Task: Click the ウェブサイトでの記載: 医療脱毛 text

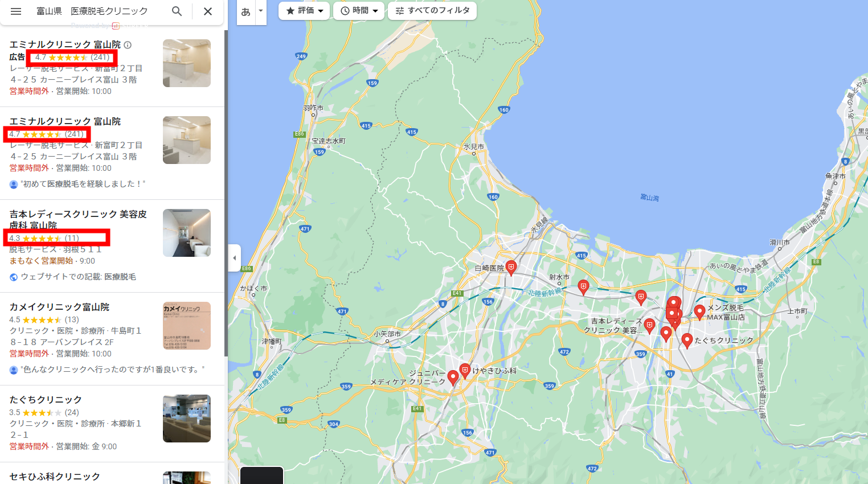Action: 79,277
